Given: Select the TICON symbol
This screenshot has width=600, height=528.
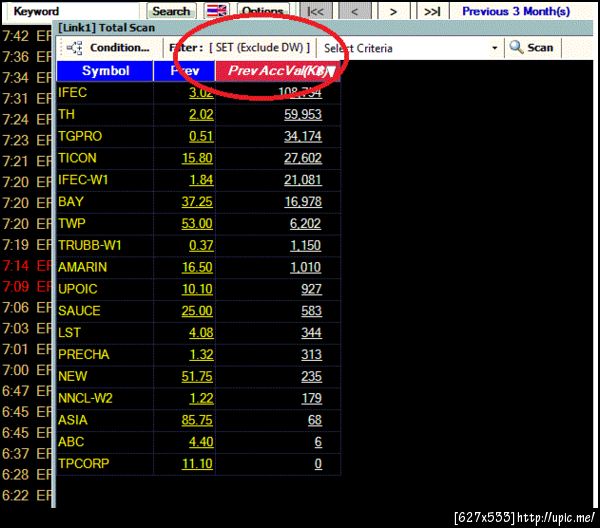Looking at the screenshot, I should [x=77, y=158].
